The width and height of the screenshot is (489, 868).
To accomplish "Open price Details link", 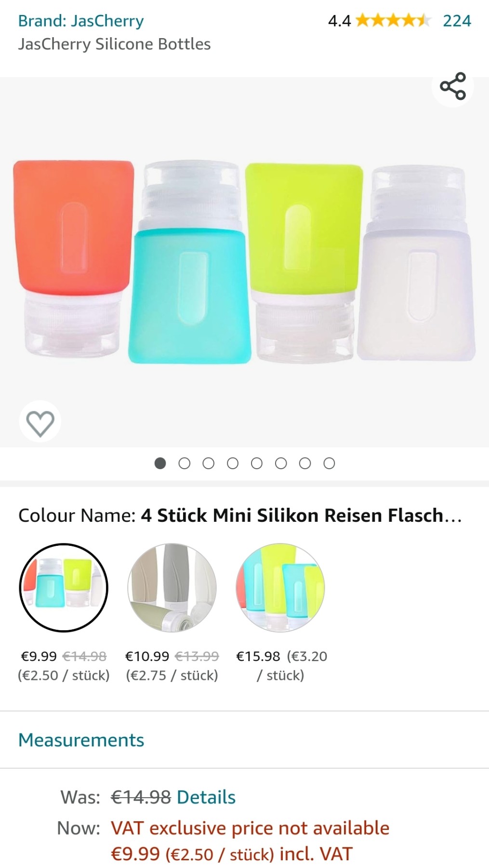I will [x=206, y=797].
